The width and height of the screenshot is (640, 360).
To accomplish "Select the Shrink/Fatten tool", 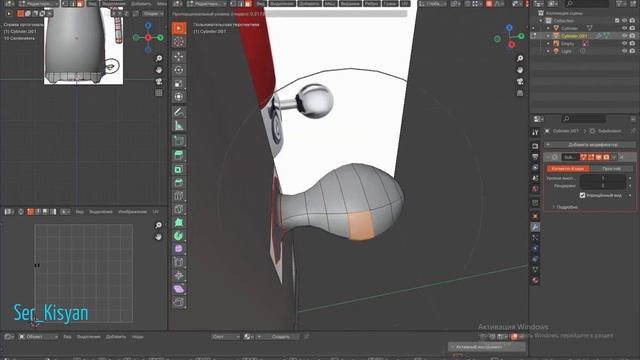I will pos(179,276).
